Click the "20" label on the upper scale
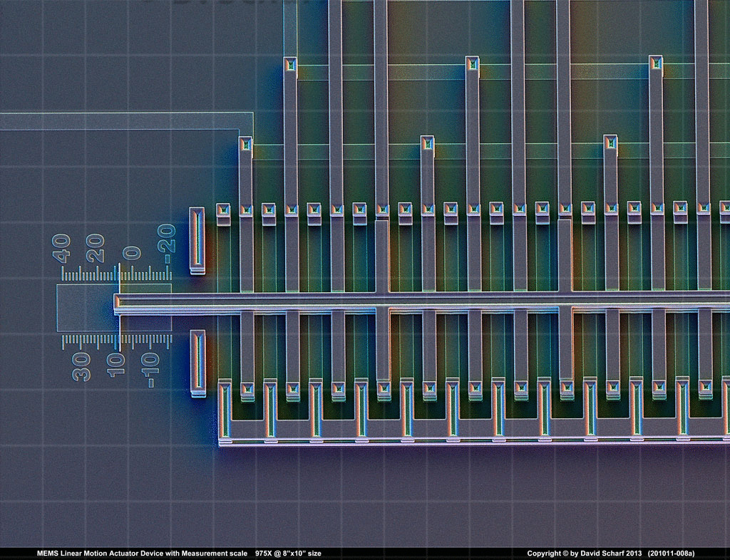The image size is (730, 560). (x=96, y=249)
